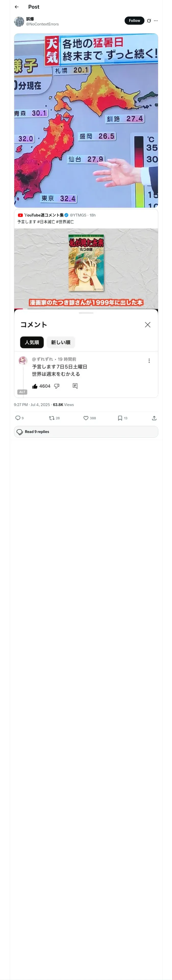172x980 pixels.
Task: Select the 人気順 sort tab
Action: coord(32,342)
